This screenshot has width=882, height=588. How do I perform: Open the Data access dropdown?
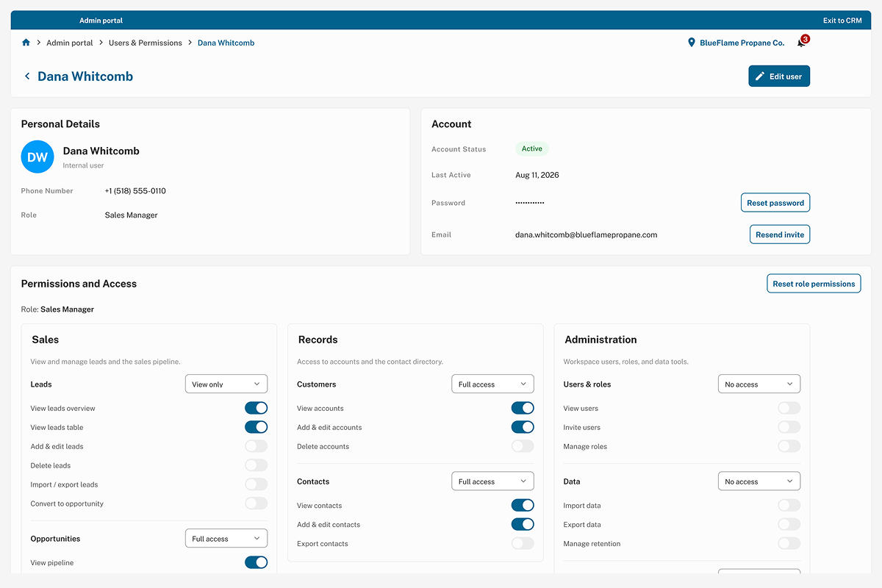point(759,481)
